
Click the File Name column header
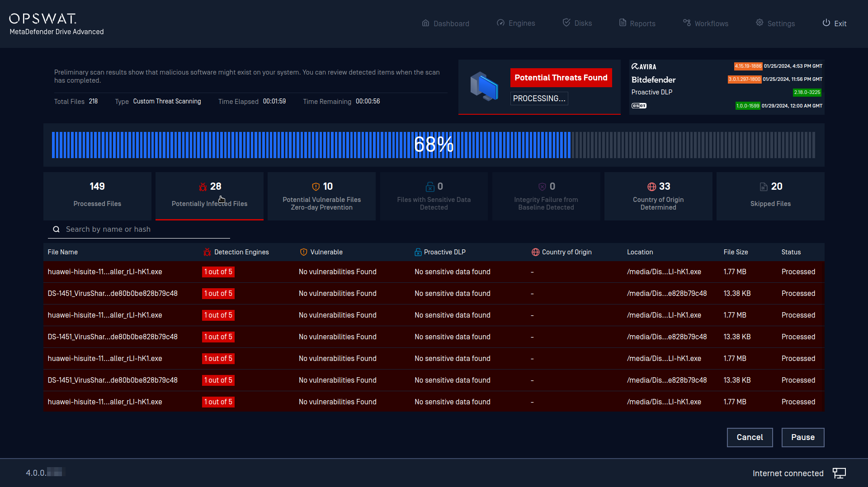tap(63, 252)
